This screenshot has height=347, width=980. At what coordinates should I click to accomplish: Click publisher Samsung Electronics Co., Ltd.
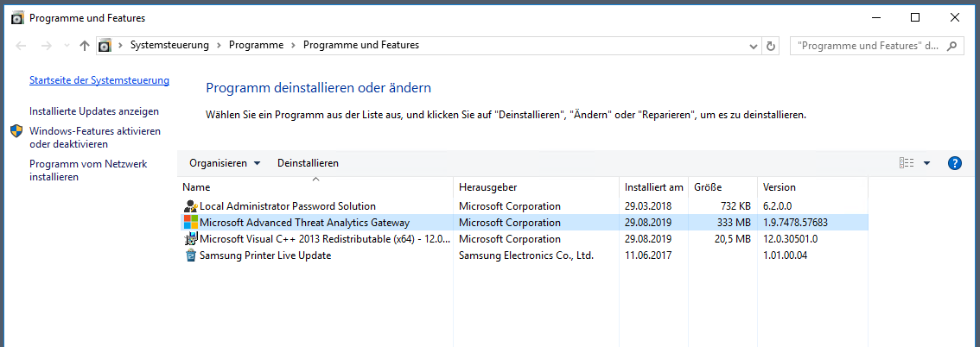[525, 256]
